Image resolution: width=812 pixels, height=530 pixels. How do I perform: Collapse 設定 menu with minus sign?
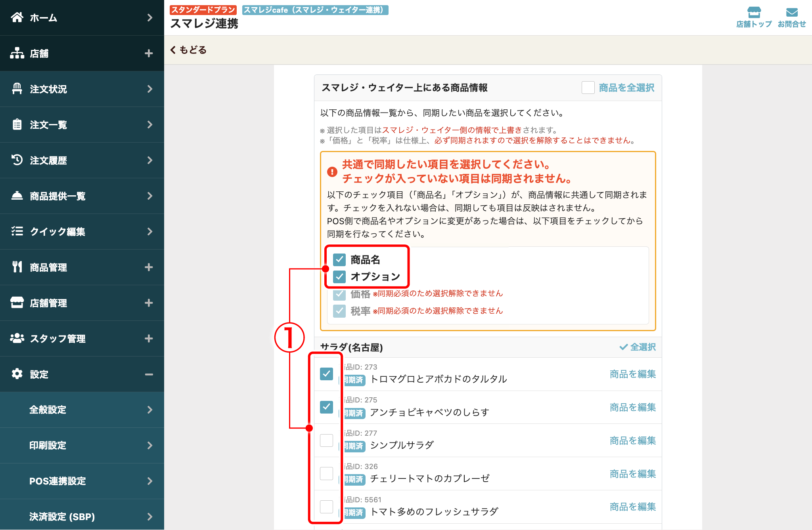(149, 374)
